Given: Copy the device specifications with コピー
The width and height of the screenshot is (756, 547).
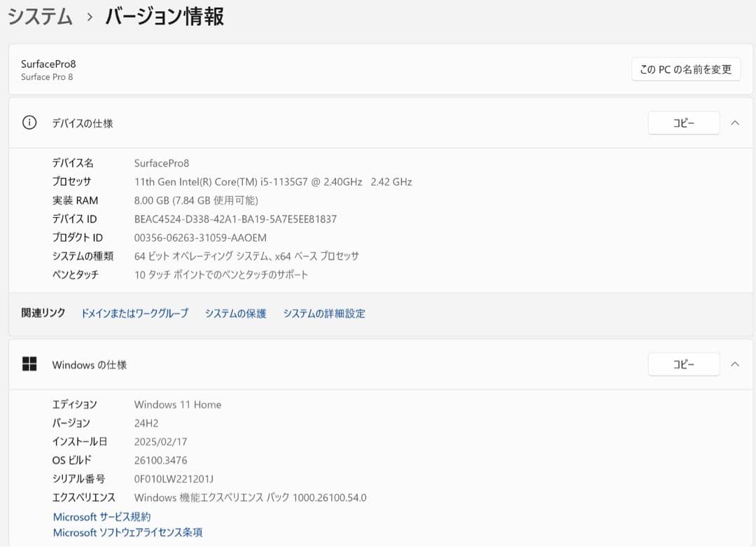Looking at the screenshot, I should pos(683,123).
